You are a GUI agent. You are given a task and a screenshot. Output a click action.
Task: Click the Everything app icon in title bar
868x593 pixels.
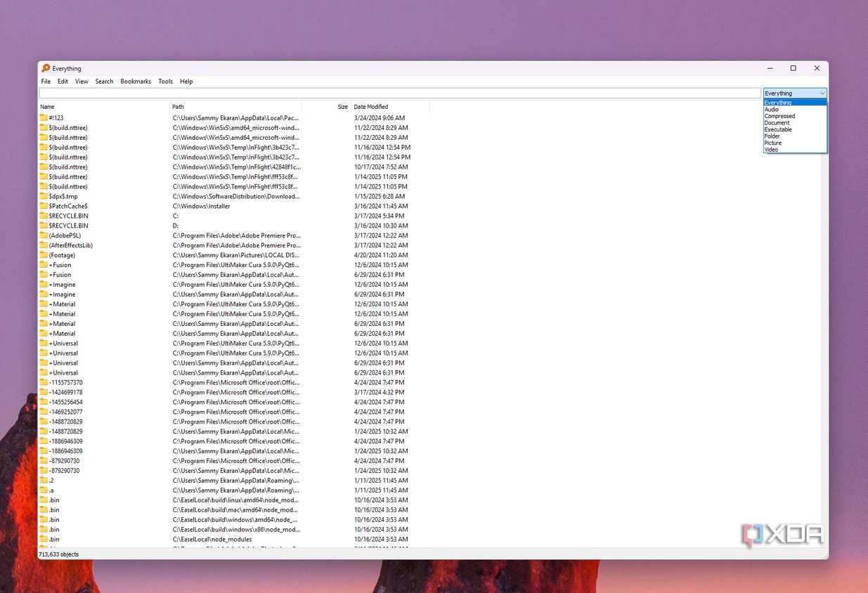pyautogui.click(x=46, y=68)
